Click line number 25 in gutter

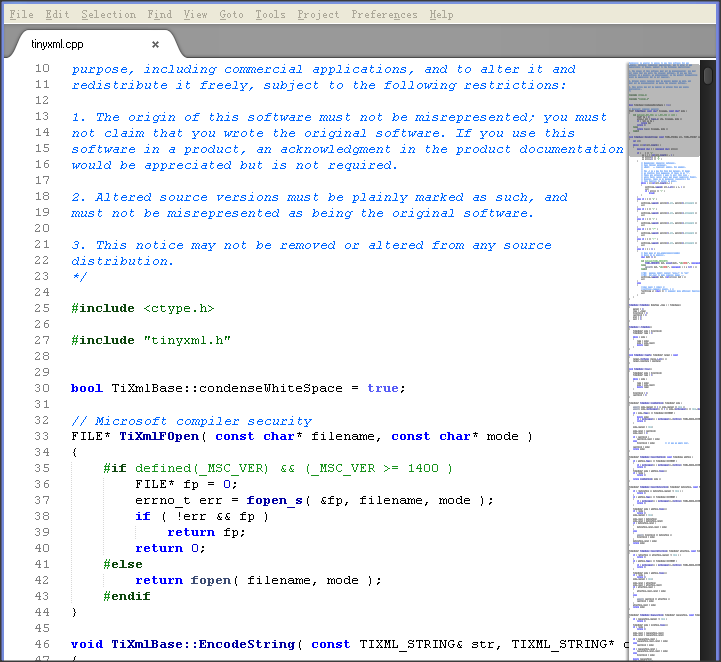click(x=42, y=308)
